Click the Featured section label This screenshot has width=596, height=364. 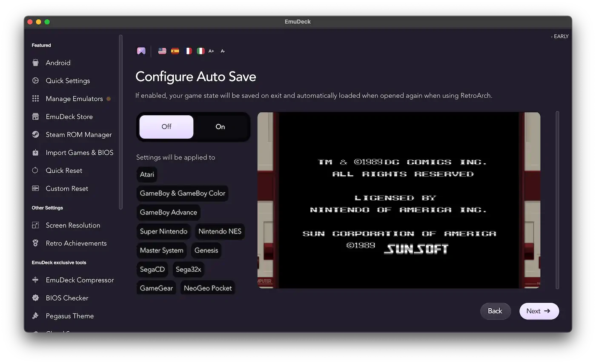click(x=41, y=45)
